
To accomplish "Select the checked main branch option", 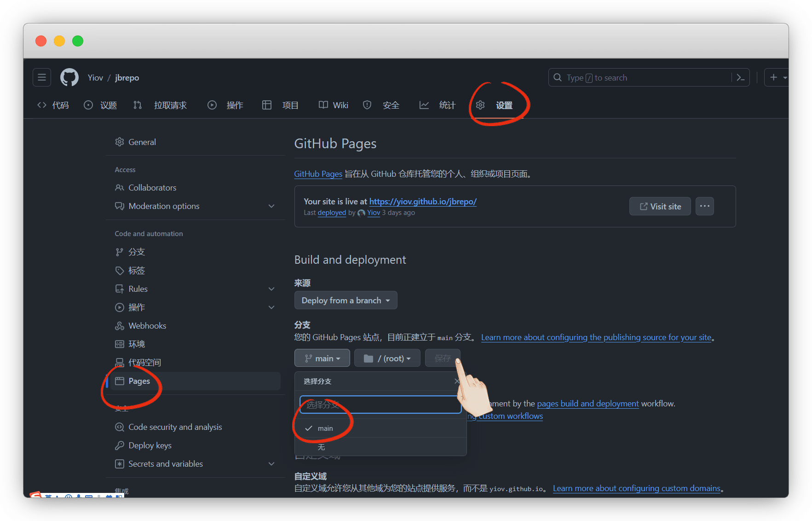I will click(x=325, y=428).
